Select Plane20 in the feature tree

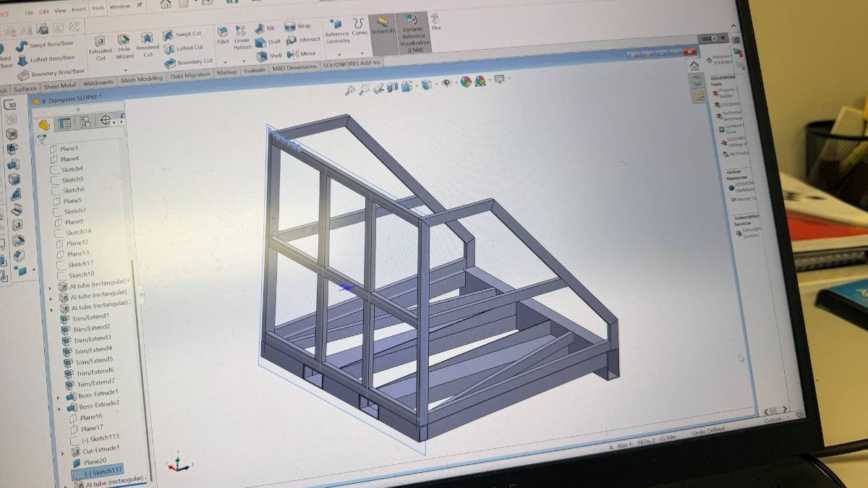coord(90,462)
